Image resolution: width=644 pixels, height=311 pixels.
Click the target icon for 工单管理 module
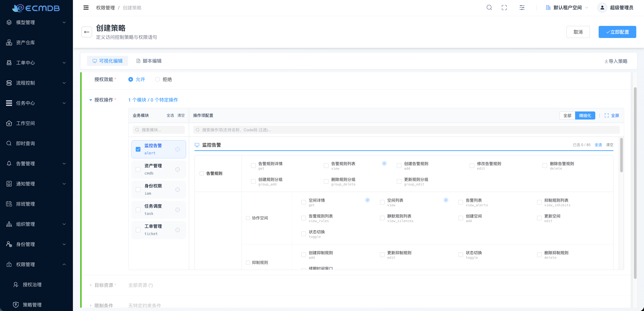[178, 230]
